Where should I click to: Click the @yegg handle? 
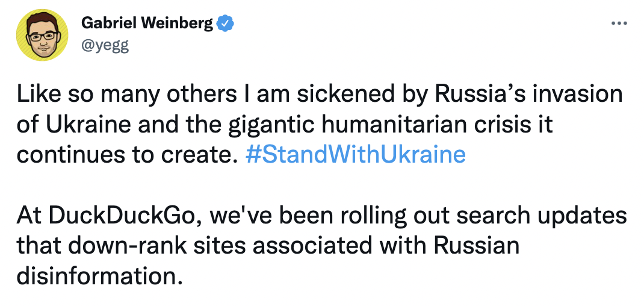click(x=105, y=46)
